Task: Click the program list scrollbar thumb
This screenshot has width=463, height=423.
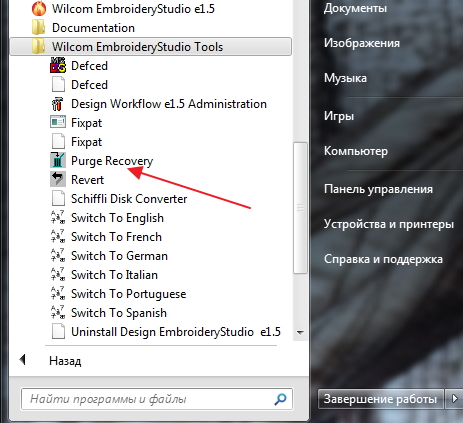Action: pyautogui.click(x=300, y=208)
